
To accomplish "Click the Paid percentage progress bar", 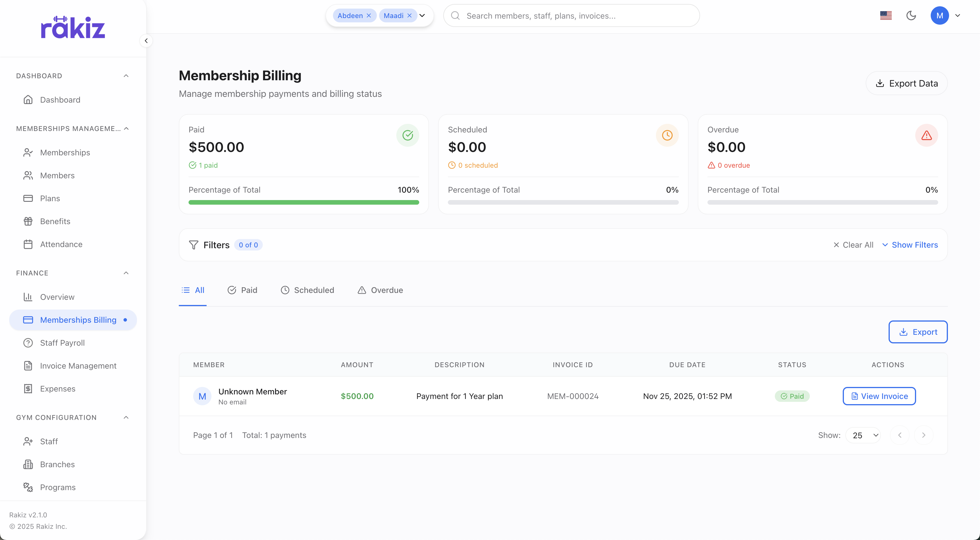I will click(x=303, y=202).
